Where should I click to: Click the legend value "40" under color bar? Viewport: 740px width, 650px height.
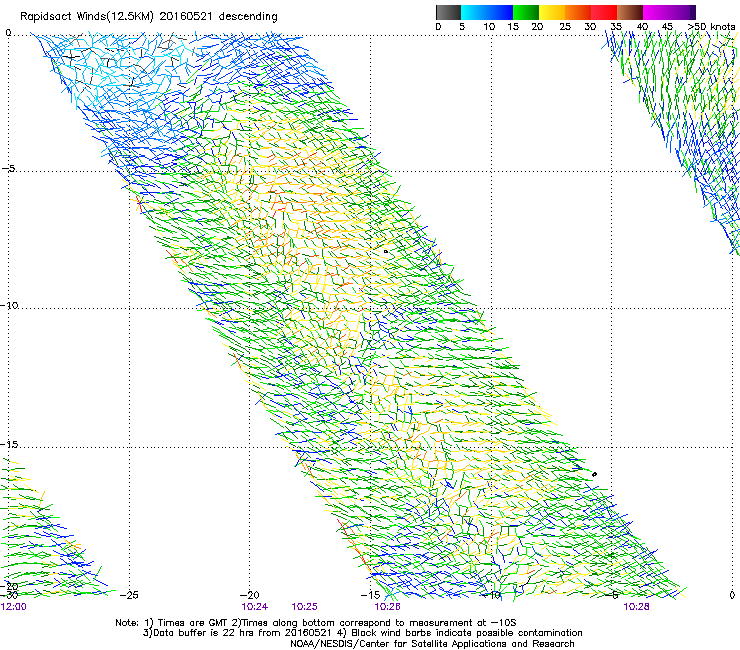click(642, 27)
